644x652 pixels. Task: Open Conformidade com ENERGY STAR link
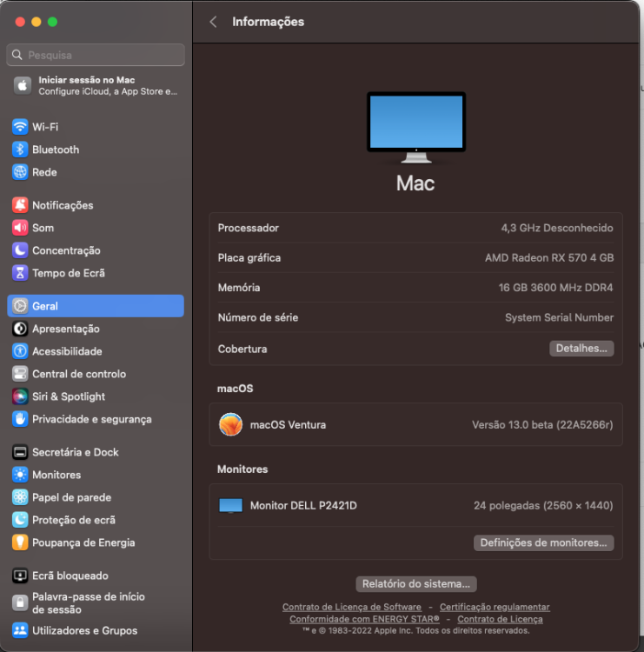click(x=365, y=619)
